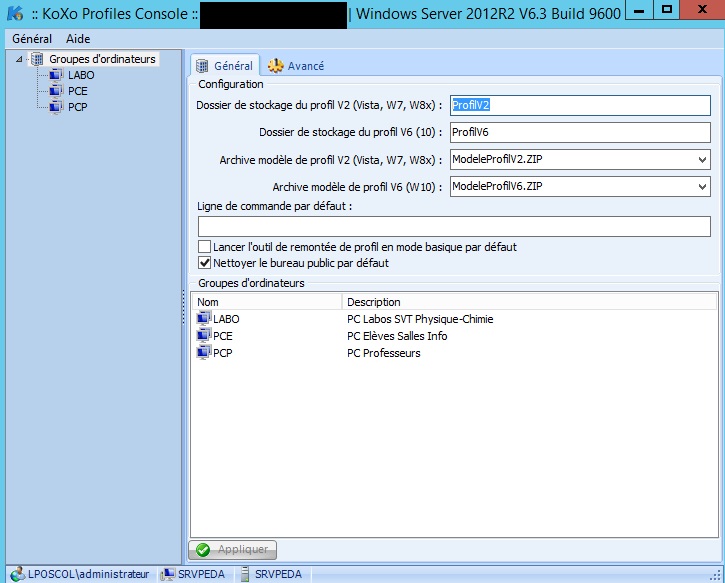
Task: Click the Appliquer button
Action: (x=233, y=550)
